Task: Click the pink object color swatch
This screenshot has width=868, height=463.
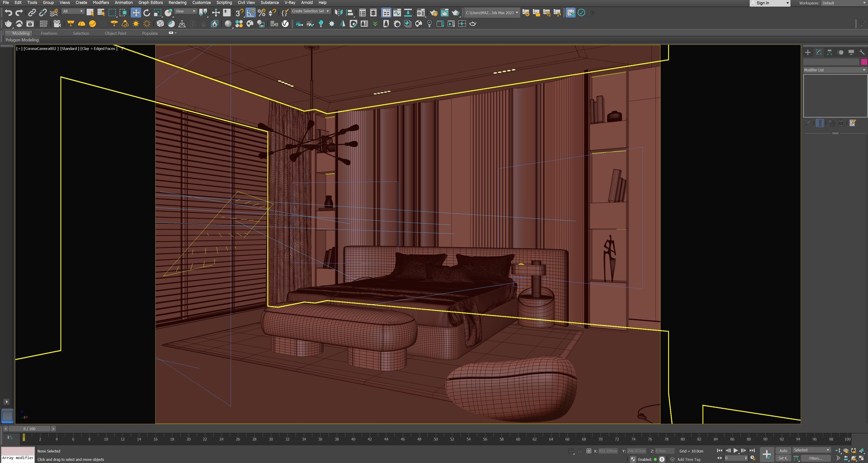Action: (864, 62)
